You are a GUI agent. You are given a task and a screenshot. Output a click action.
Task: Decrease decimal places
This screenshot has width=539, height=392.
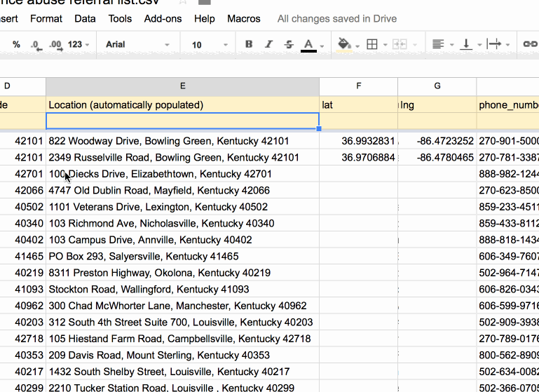tap(36, 45)
